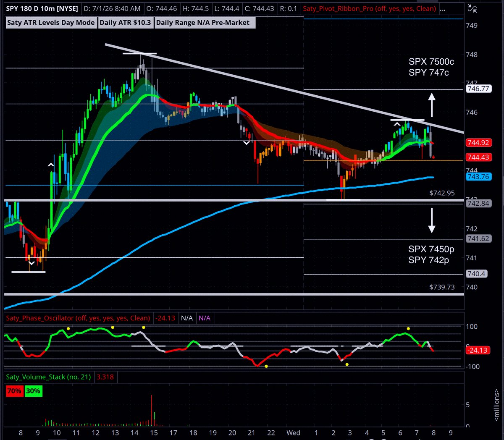Click the Saty_Pivot_Ribbon_Pro study label
504x440 pixels.
(x=370, y=8)
